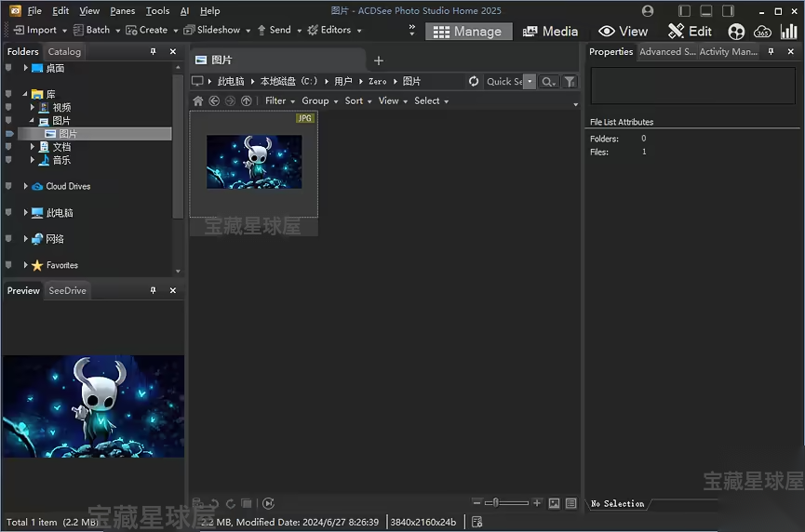Click the user account profile icon
This screenshot has width=805, height=532.
pyautogui.click(x=648, y=11)
